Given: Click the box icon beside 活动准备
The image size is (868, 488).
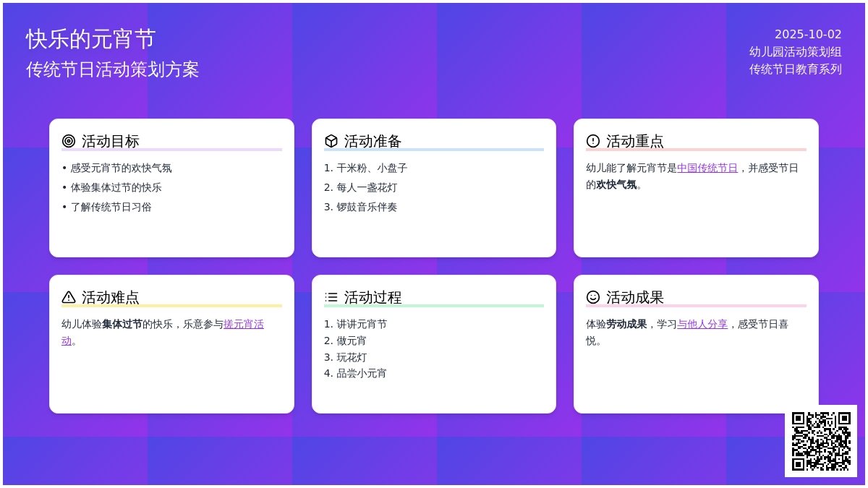Looking at the screenshot, I should click(331, 141).
